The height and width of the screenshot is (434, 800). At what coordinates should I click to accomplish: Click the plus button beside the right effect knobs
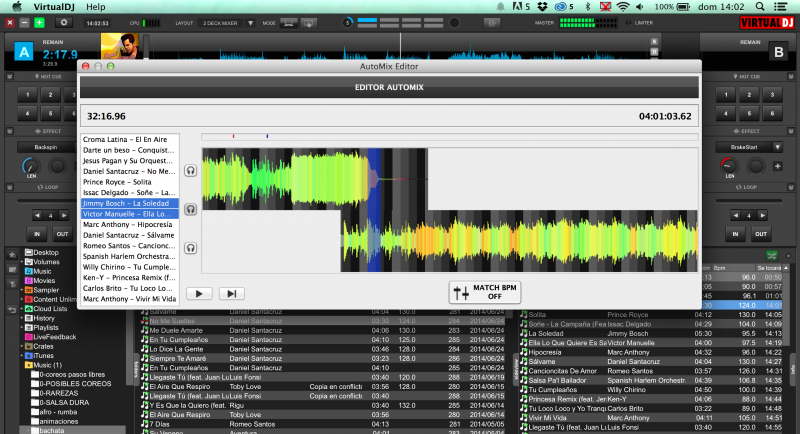(x=778, y=166)
